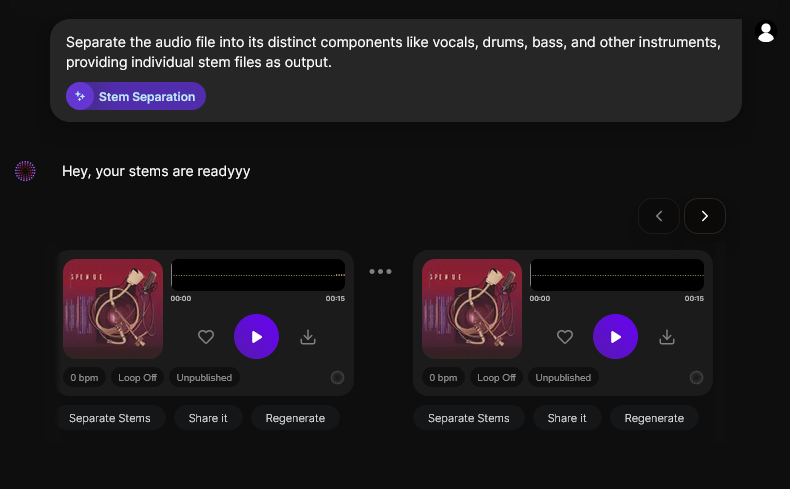Regenerate the first track
Image resolution: width=790 pixels, height=489 pixels.
(x=295, y=418)
